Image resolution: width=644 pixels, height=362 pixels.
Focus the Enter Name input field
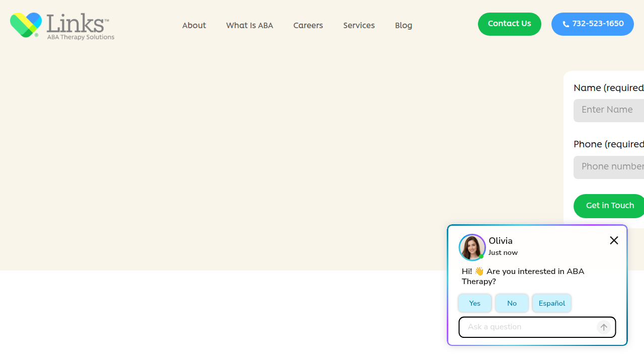[609, 111]
